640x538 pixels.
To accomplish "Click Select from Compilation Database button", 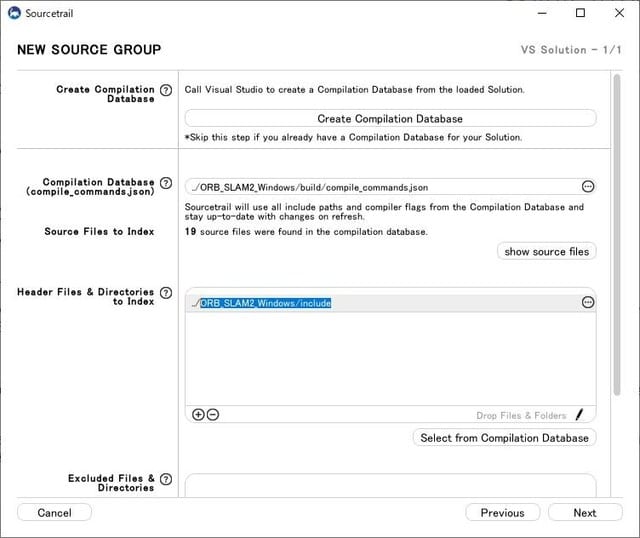I will (x=504, y=438).
